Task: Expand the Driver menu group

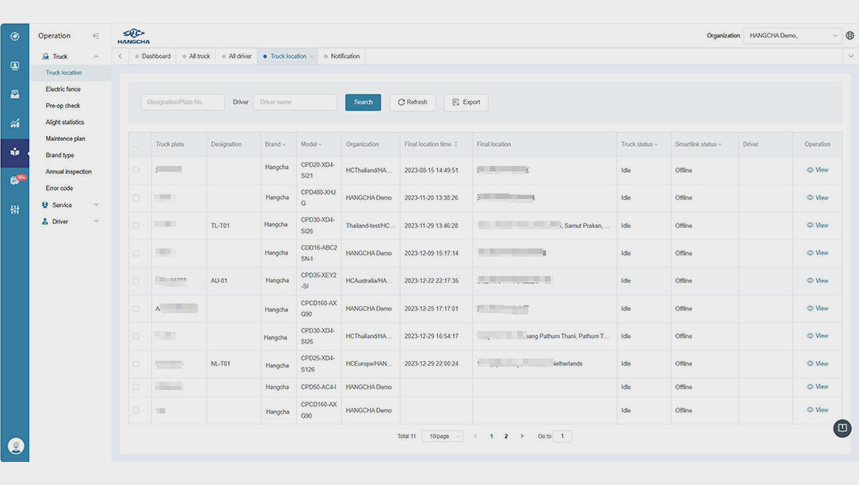Action: pos(96,221)
